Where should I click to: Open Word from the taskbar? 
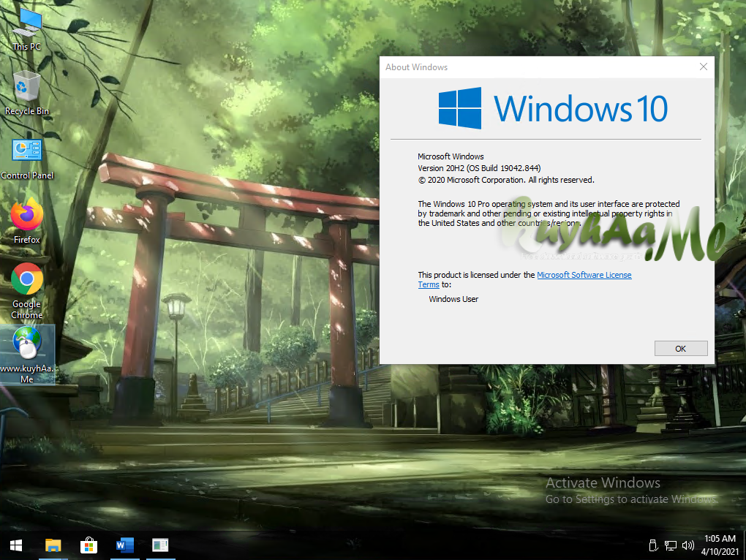124,545
